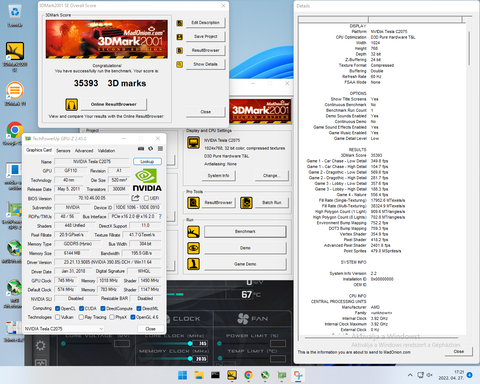Toggle the Vulkan checkbox
The width and height of the screenshot is (480, 384).
pyautogui.click(x=57, y=317)
